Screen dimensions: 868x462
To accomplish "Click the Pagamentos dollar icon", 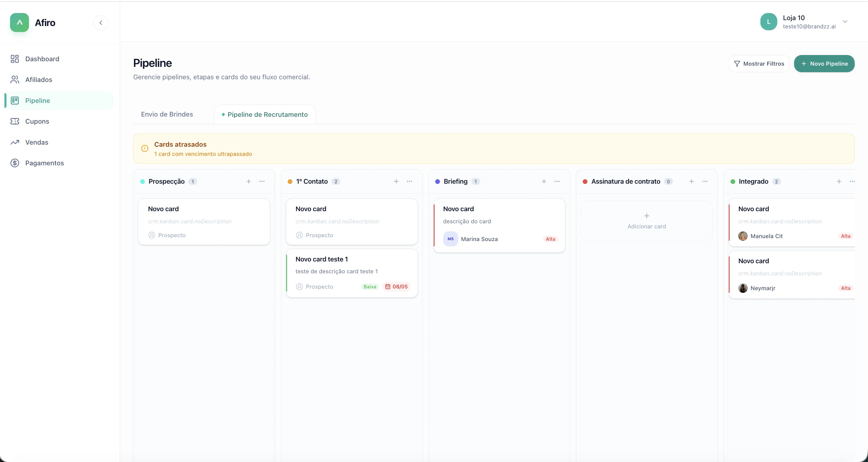I will pyautogui.click(x=14, y=163).
